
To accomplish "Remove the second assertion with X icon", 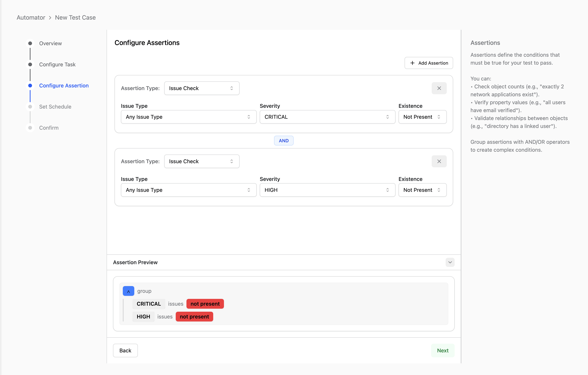I will (439, 161).
